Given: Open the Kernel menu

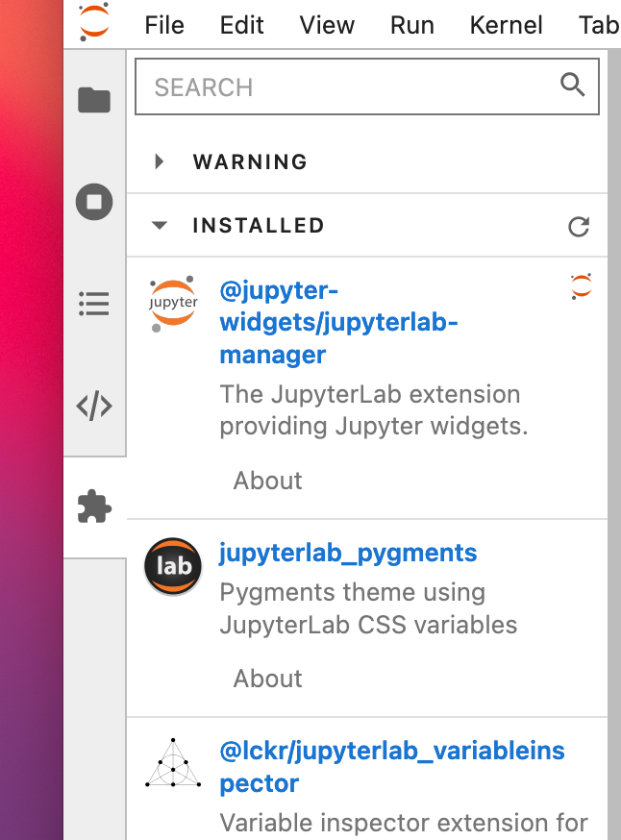Looking at the screenshot, I should pos(506,25).
